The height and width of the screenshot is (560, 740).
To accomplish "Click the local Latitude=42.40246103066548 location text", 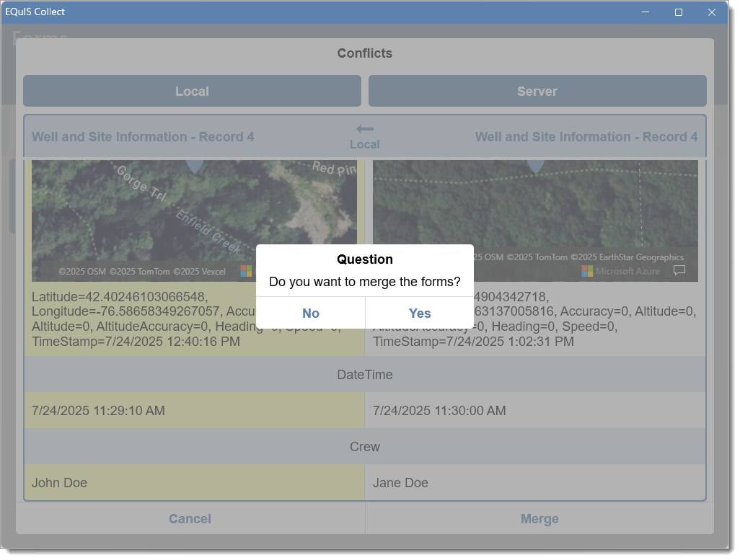I will tap(119, 297).
